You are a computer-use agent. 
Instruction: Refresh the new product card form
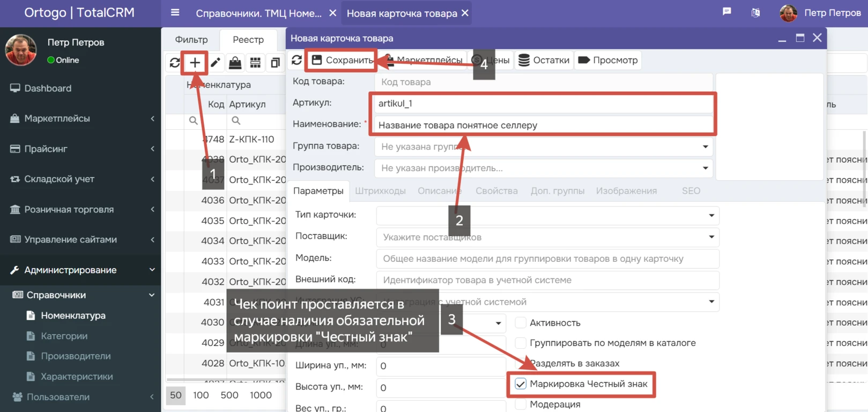coord(296,60)
